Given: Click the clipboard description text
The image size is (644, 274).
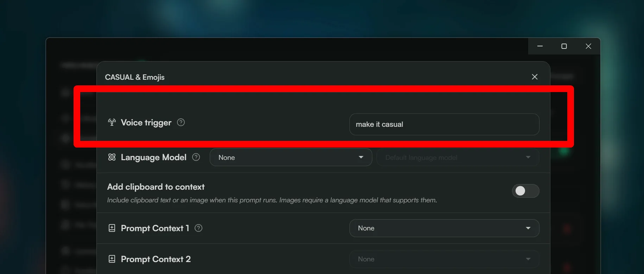Looking at the screenshot, I should (272, 200).
